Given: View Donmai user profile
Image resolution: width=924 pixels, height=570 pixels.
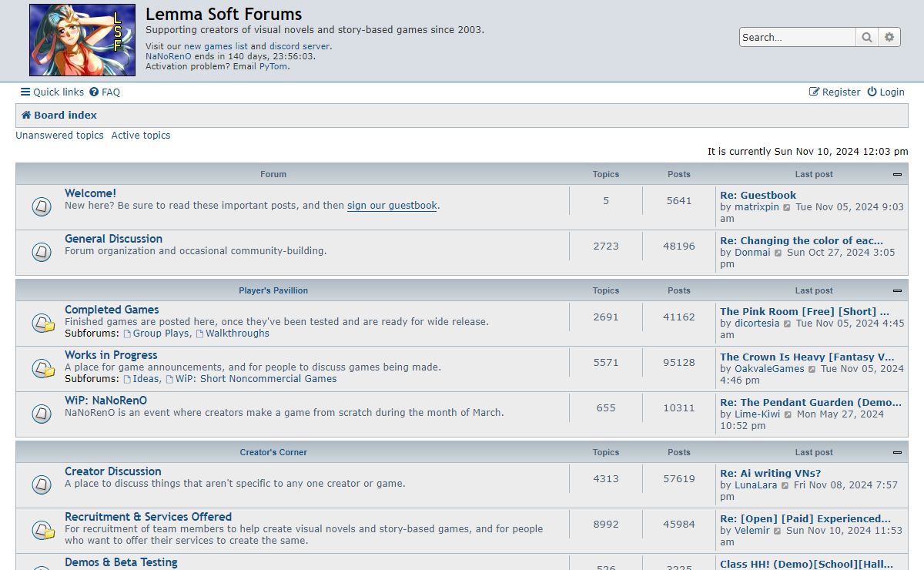Looking at the screenshot, I should pyautogui.click(x=752, y=253).
